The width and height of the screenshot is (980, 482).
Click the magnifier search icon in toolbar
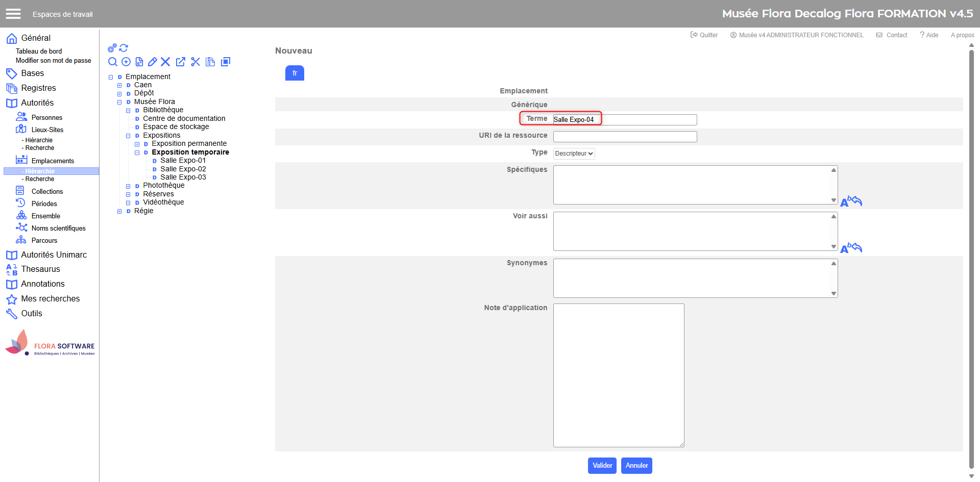(113, 62)
